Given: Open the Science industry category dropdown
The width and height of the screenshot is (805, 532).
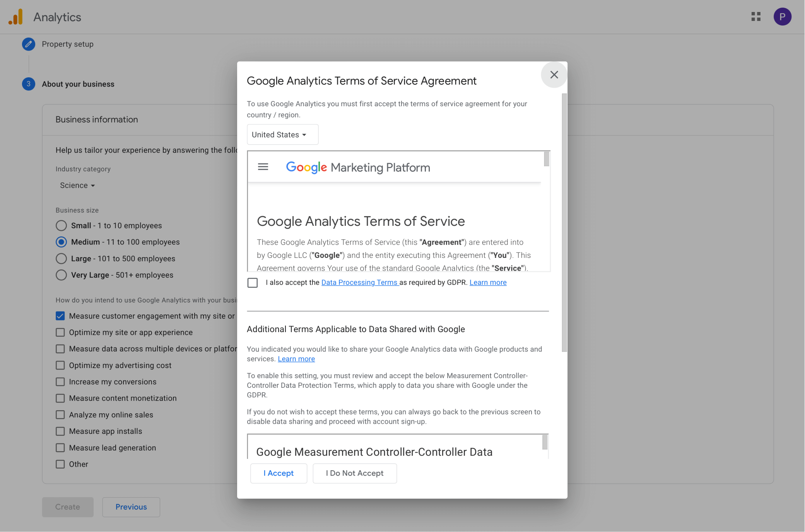Looking at the screenshot, I should [x=77, y=186].
